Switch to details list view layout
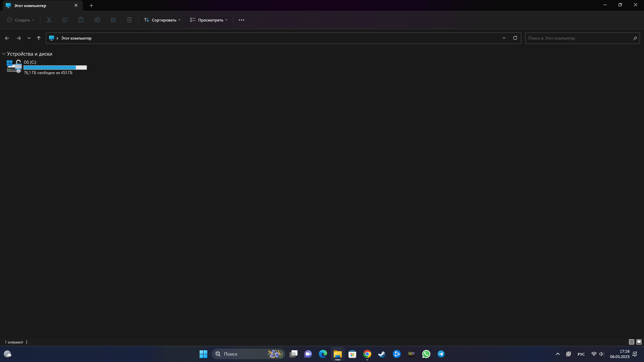 [x=631, y=342]
